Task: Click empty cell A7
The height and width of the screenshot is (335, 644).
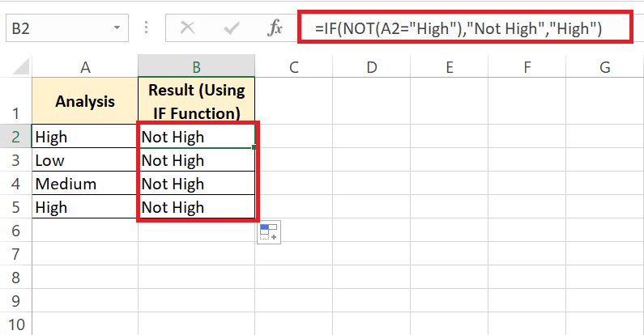Action: coord(85,254)
